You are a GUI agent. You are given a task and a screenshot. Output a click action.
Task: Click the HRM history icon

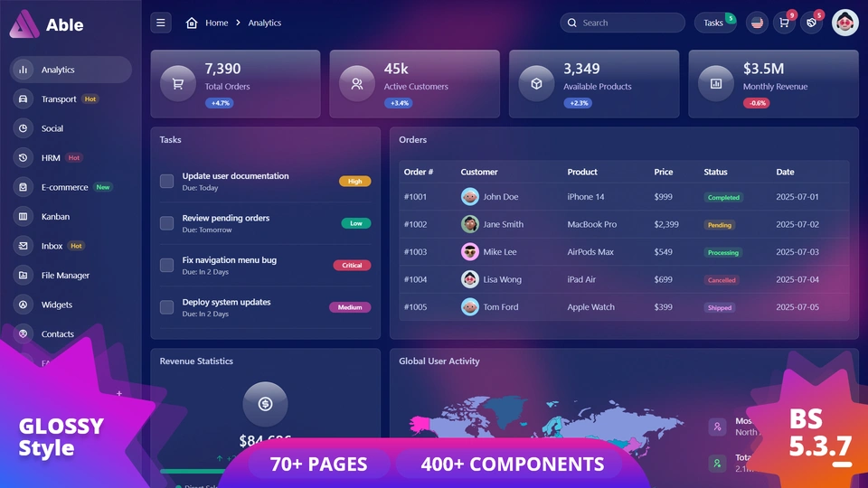[x=23, y=157]
